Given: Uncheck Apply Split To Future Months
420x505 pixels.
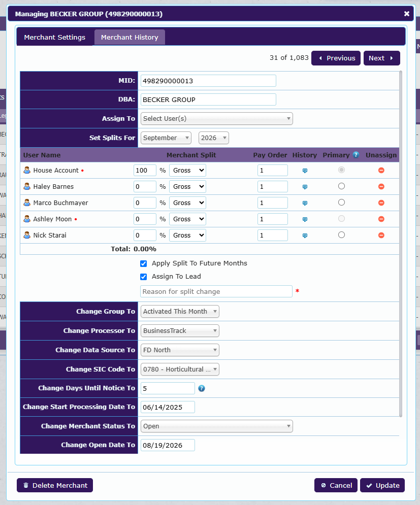Looking at the screenshot, I should pos(143,264).
